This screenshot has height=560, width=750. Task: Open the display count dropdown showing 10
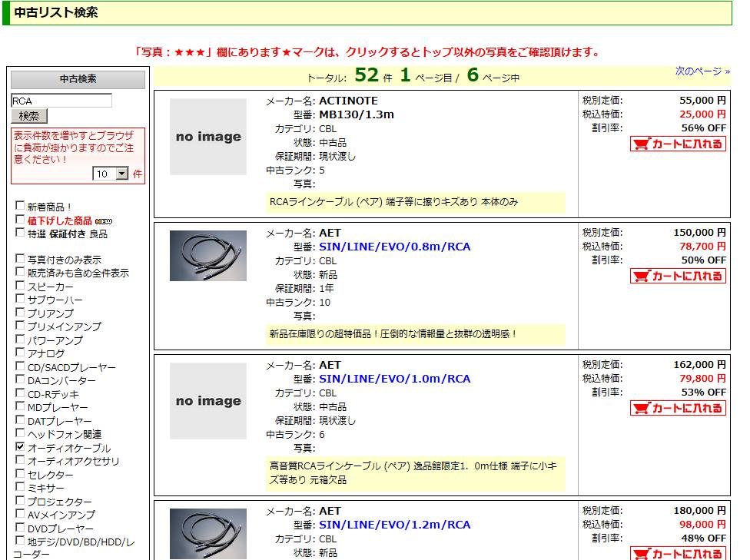[x=111, y=174]
